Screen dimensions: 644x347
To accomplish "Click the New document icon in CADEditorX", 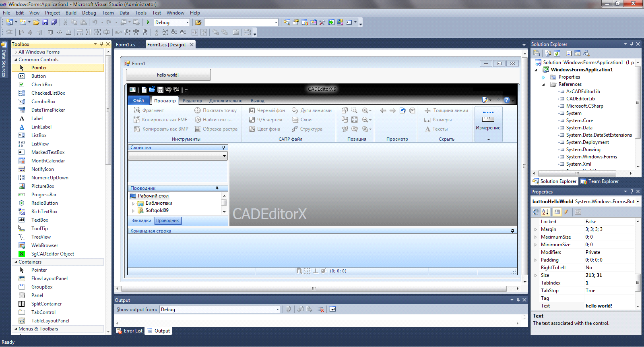I will [x=144, y=89].
